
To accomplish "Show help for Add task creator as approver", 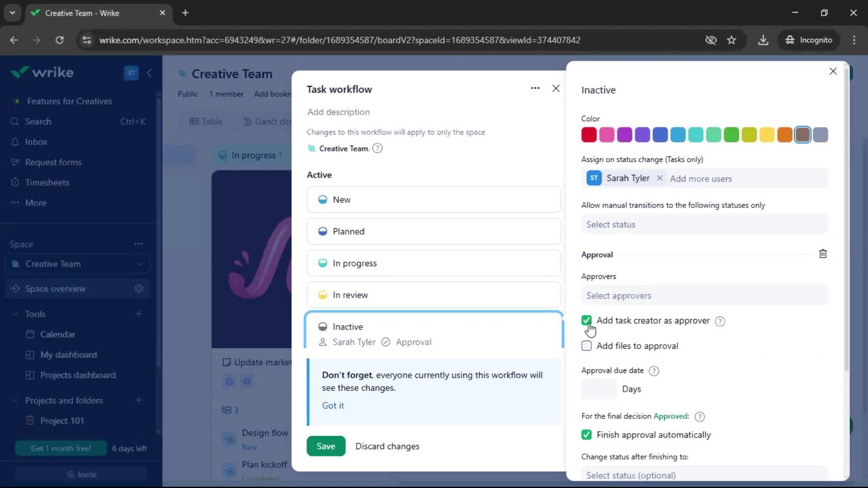I will pos(720,321).
